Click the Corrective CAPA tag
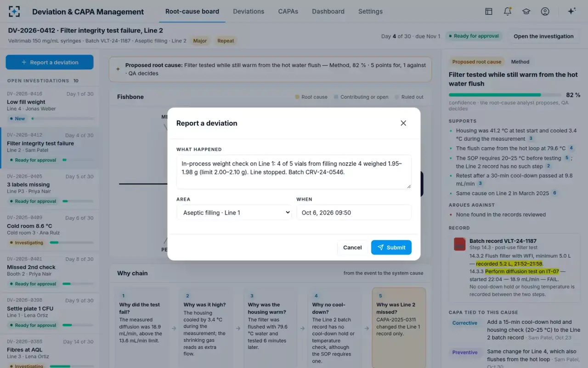 point(465,323)
